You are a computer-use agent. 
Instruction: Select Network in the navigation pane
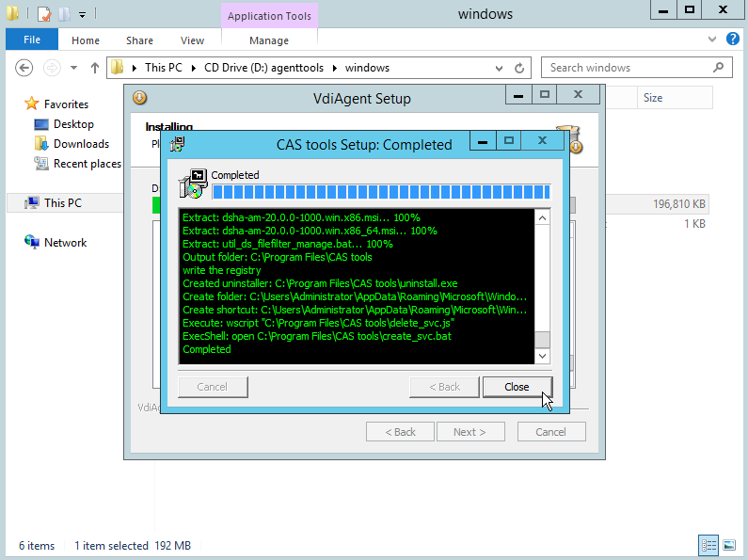click(x=65, y=242)
